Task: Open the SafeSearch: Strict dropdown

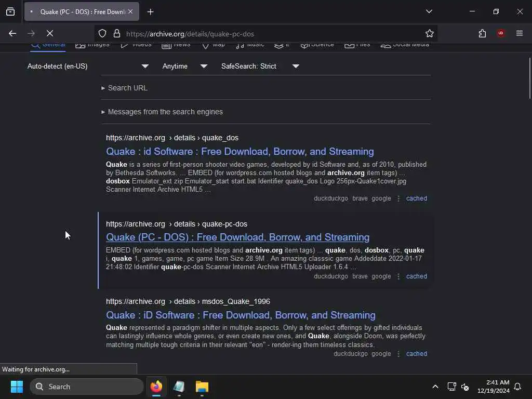Action: click(260, 66)
